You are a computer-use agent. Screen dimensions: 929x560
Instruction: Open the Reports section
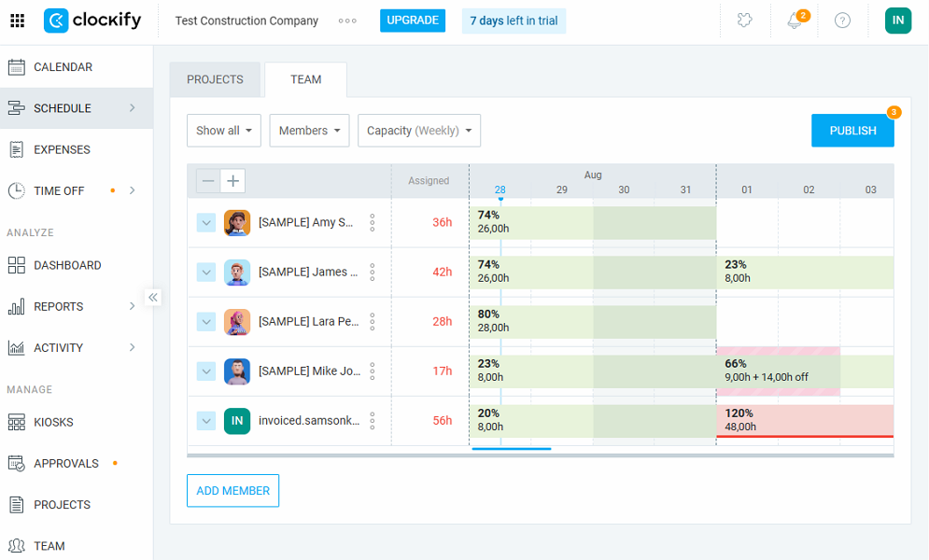tap(58, 306)
